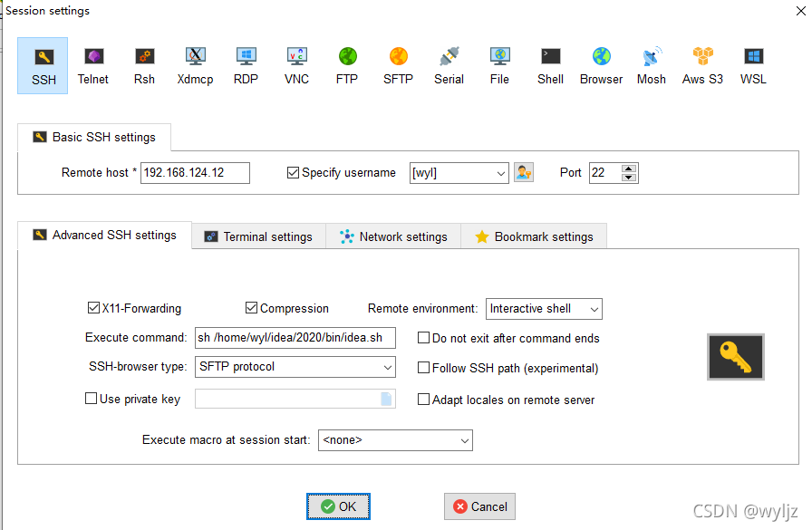The height and width of the screenshot is (530, 812).
Task: Choose the Browser session icon
Action: 601,66
